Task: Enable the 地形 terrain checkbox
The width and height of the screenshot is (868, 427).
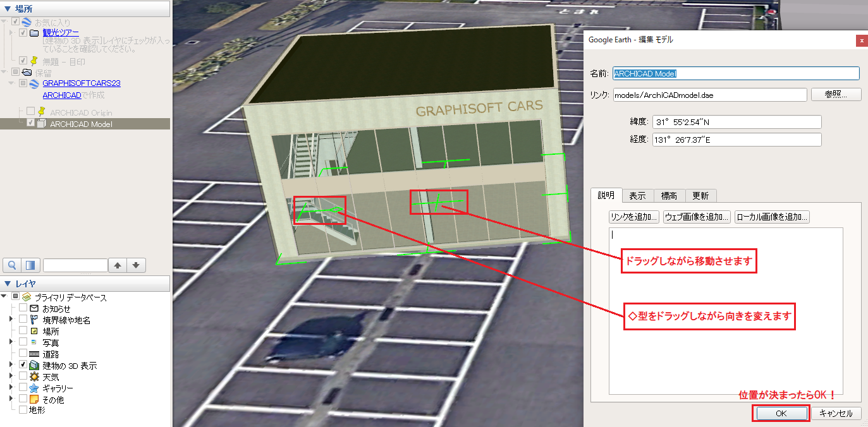Action: (23, 410)
